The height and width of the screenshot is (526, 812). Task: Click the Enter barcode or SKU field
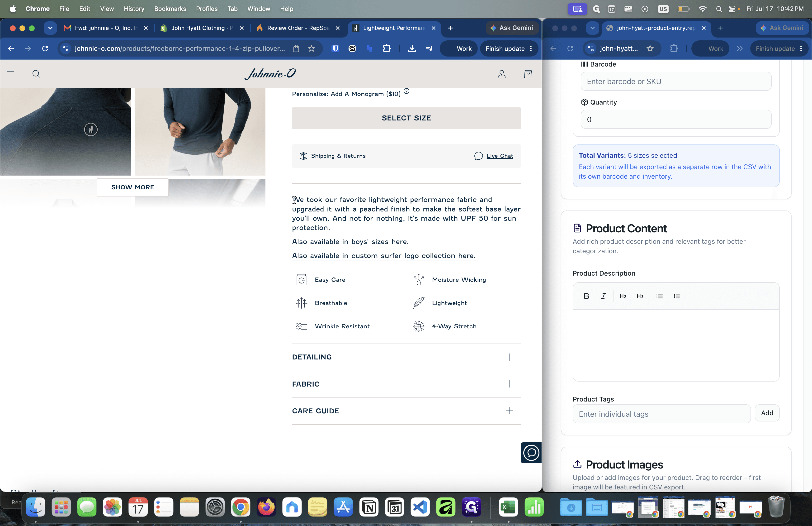[675, 81]
